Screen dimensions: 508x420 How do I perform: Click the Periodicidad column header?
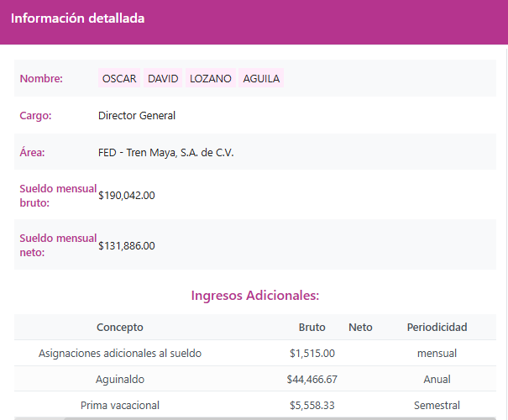point(437,328)
